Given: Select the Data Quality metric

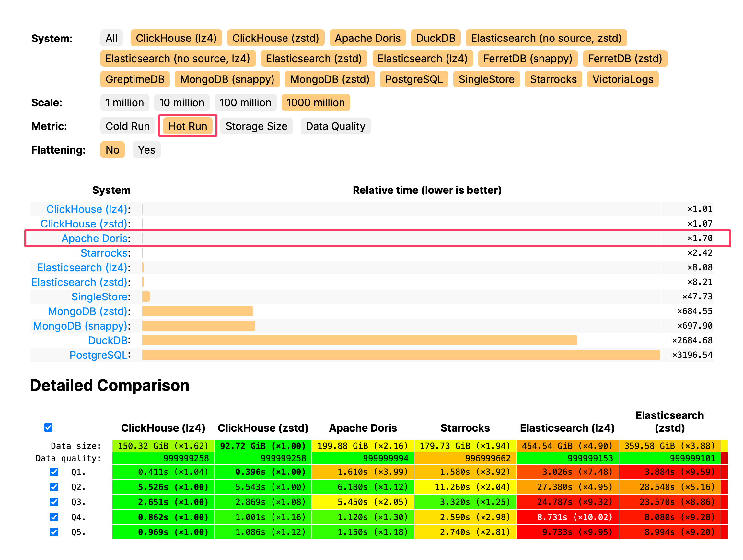Looking at the screenshot, I should [335, 126].
